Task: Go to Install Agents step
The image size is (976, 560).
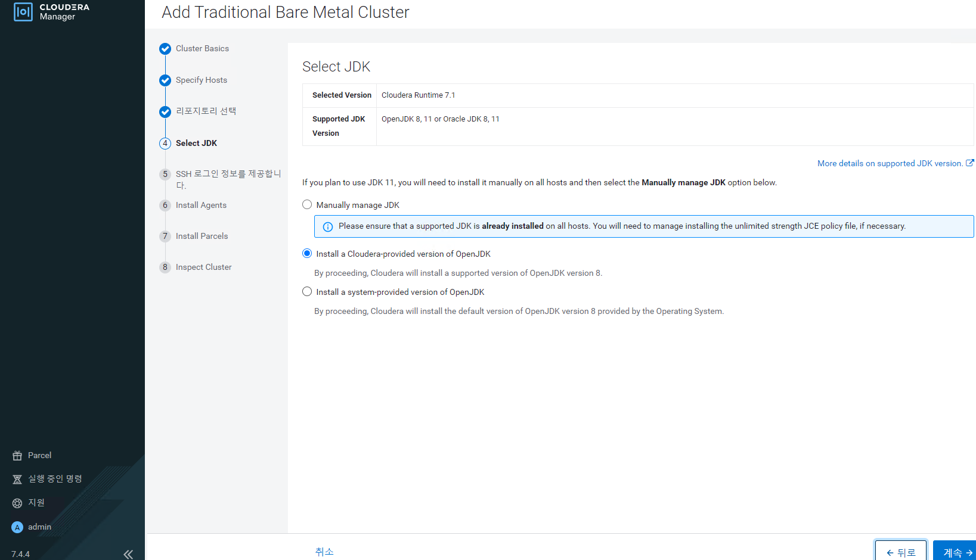Action: tap(201, 205)
